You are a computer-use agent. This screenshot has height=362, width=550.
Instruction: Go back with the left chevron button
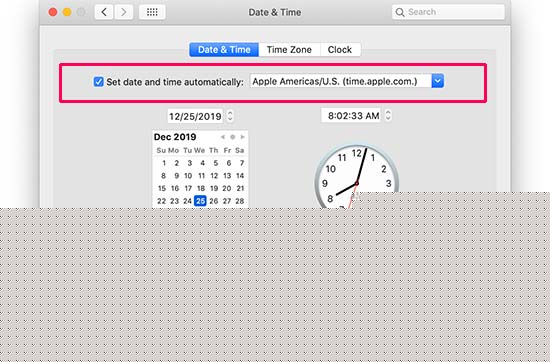click(x=104, y=12)
